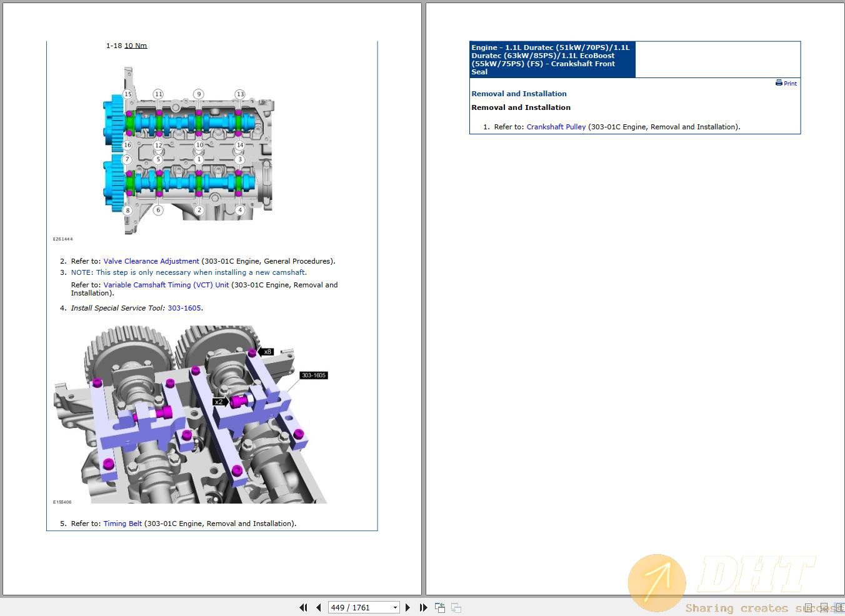Click the x8 callout in the illustration

(x=266, y=352)
